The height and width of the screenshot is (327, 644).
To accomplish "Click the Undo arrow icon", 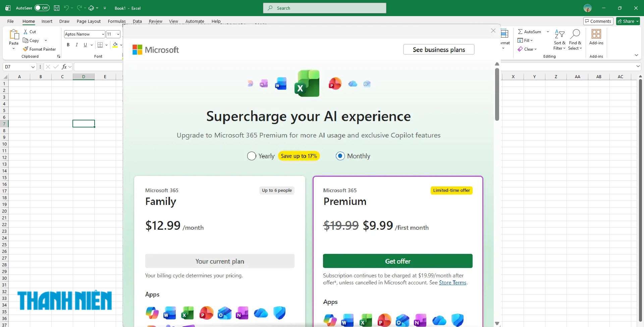I will click(x=66, y=8).
